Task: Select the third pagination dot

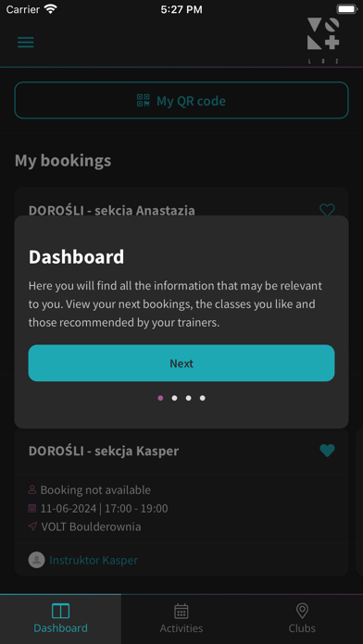Action: click(x=188, y=398)
